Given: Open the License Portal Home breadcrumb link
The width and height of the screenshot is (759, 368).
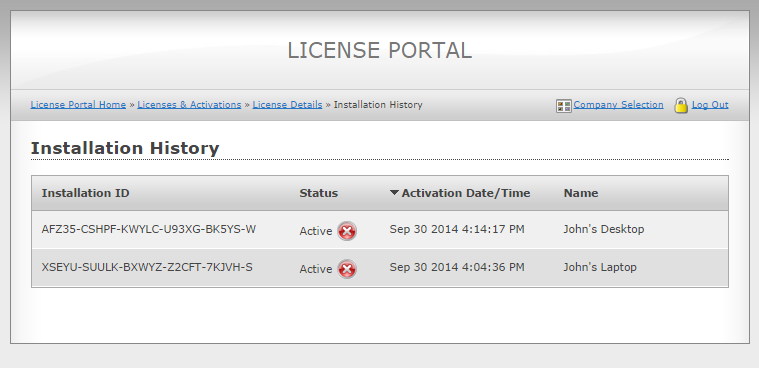Looking at the screenshot, I should pos(78,105).
